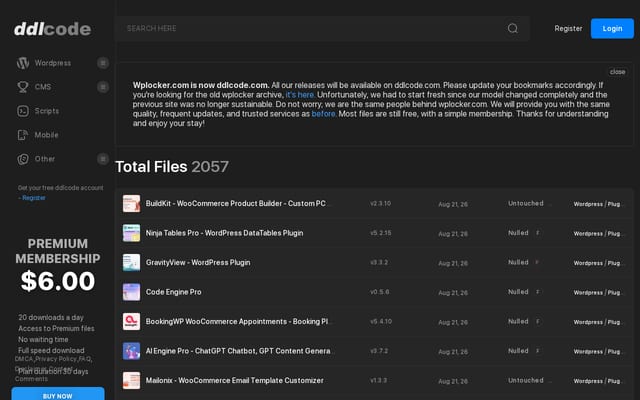Open GravityView plugin thumbnail
Viewport: 640px width, 400px height.
pos(131,262)
